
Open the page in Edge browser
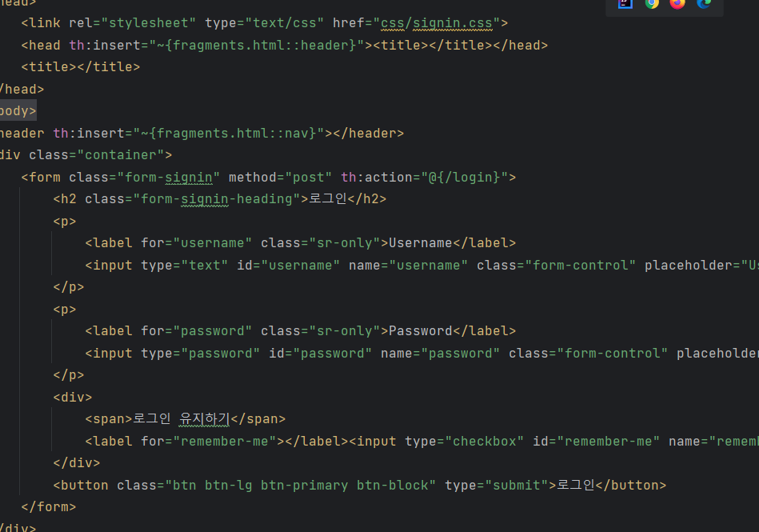click(x=704, y=3)
